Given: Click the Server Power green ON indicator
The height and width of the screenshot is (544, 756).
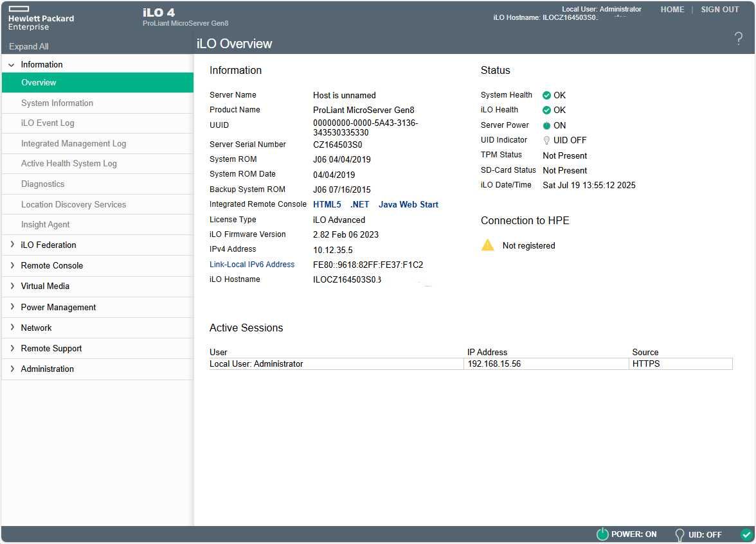Looking at the screenshot, I should [546, 126].
